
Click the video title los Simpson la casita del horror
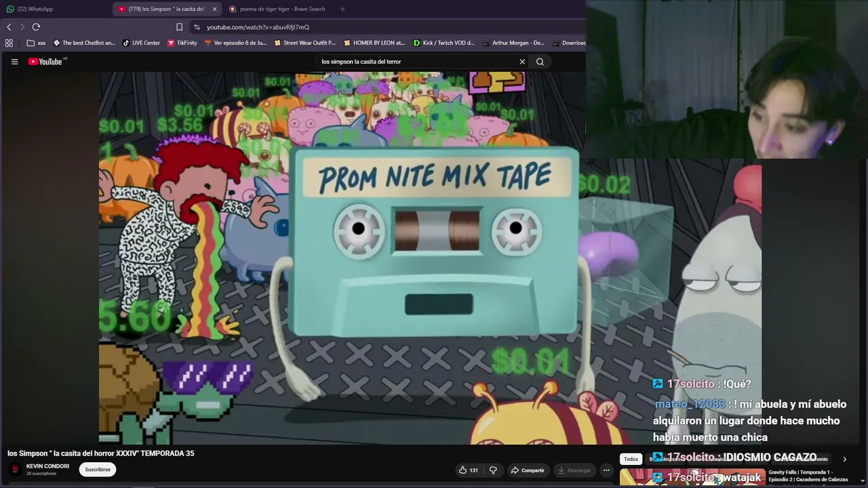pos(101,453)
